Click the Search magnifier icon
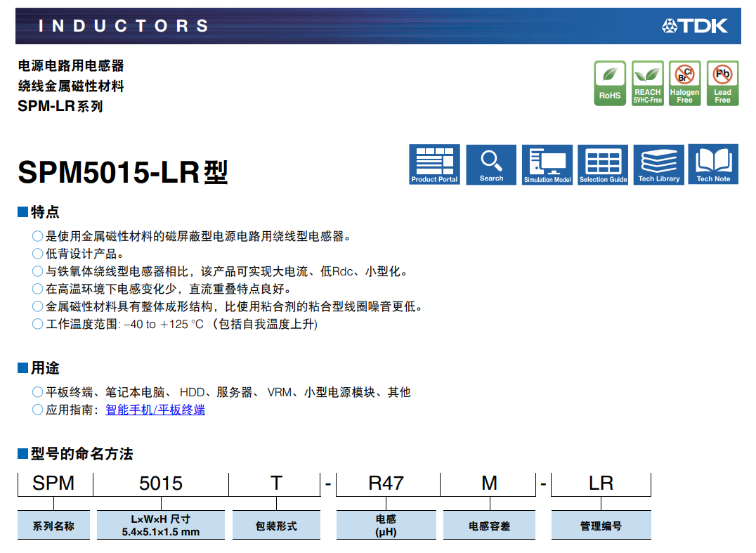 [x=491, y=164]
